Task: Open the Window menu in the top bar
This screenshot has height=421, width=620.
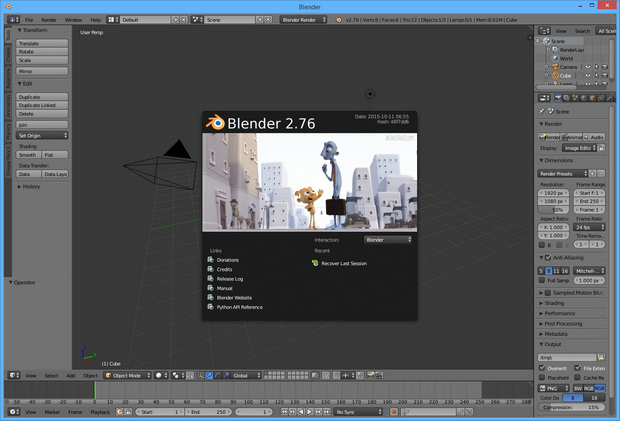Action: [x=74, y=19]
